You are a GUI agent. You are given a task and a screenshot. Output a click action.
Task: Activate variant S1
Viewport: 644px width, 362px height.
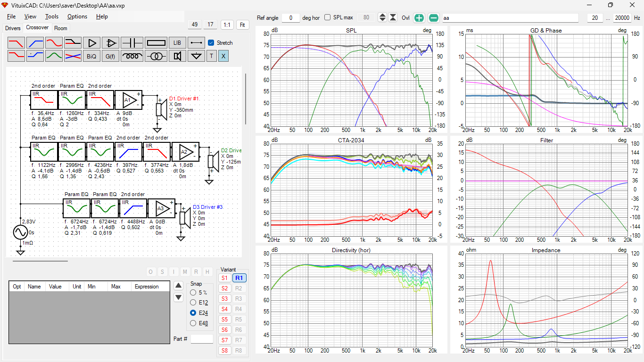(x=224, y=278)
